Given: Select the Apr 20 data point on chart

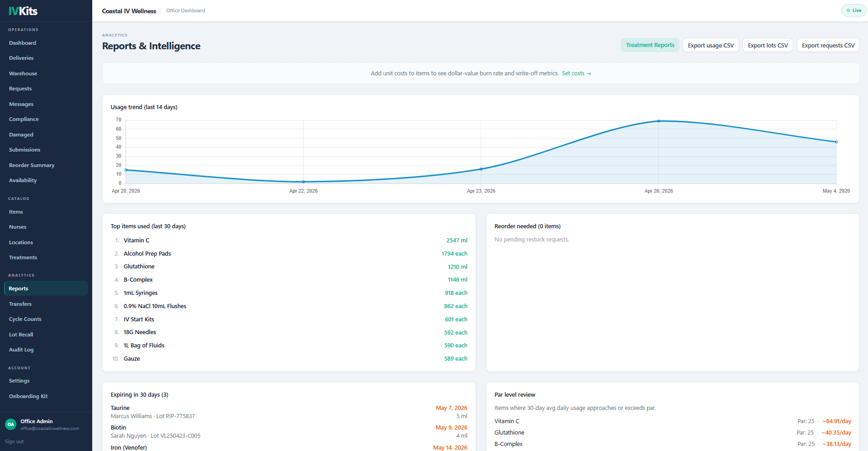Looking at the screenshot, I should (126, 170).
